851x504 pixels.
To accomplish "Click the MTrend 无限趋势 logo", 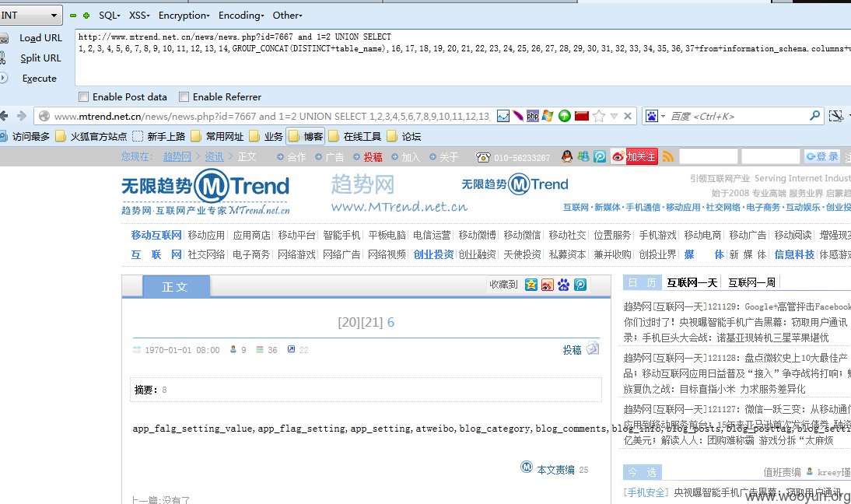I will (x=205, y=192).
